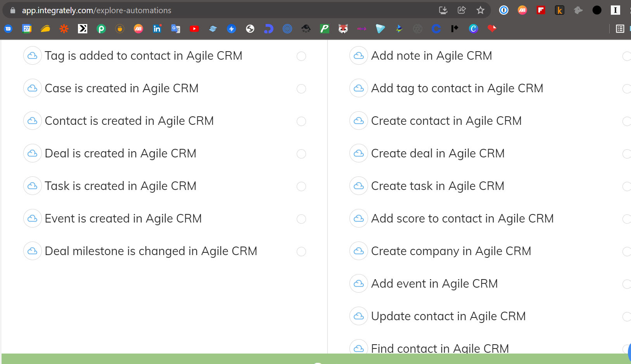
Task: Open the blue lightning bolt bookmark
Action: point(232,29)
